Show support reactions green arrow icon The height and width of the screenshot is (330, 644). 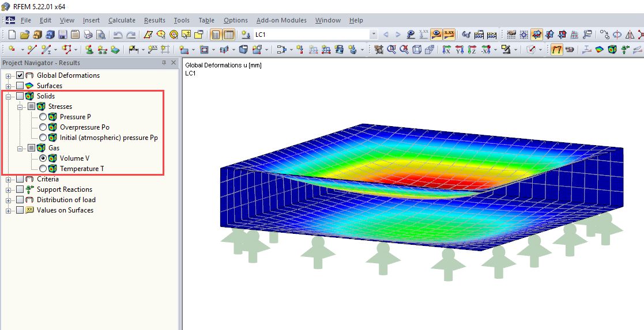click(625, 50)
